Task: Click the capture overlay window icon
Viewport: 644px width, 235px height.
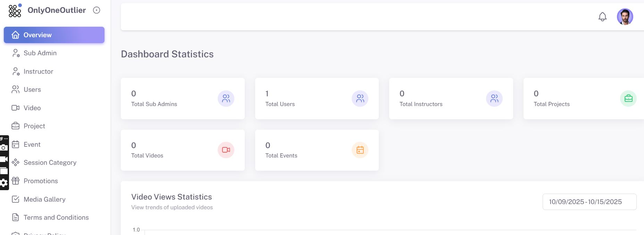Action: click(x=4, y=171)
